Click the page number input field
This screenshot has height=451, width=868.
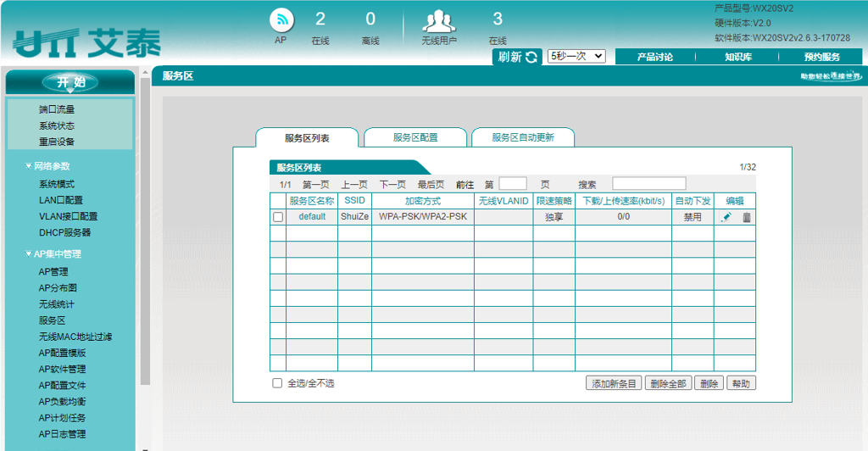[512, 184]
